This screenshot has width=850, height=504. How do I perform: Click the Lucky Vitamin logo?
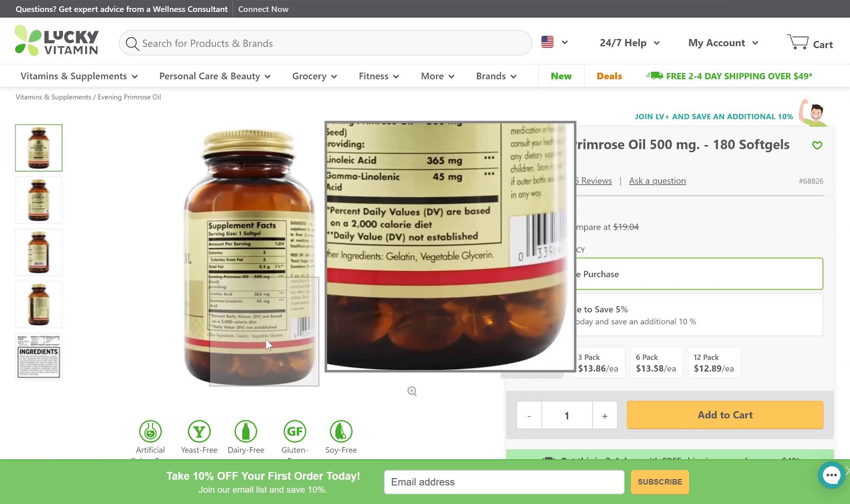(x=57, y=41)
